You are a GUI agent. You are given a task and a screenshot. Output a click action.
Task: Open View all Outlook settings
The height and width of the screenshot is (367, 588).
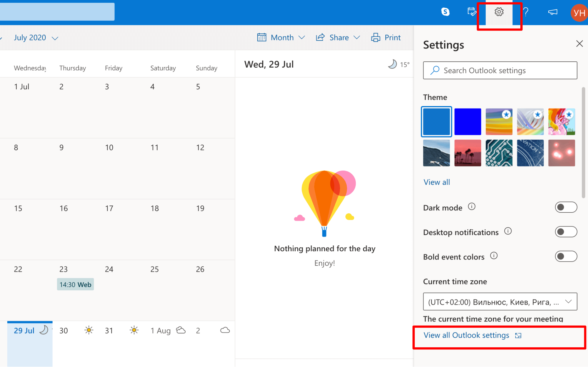pos(466,335)
